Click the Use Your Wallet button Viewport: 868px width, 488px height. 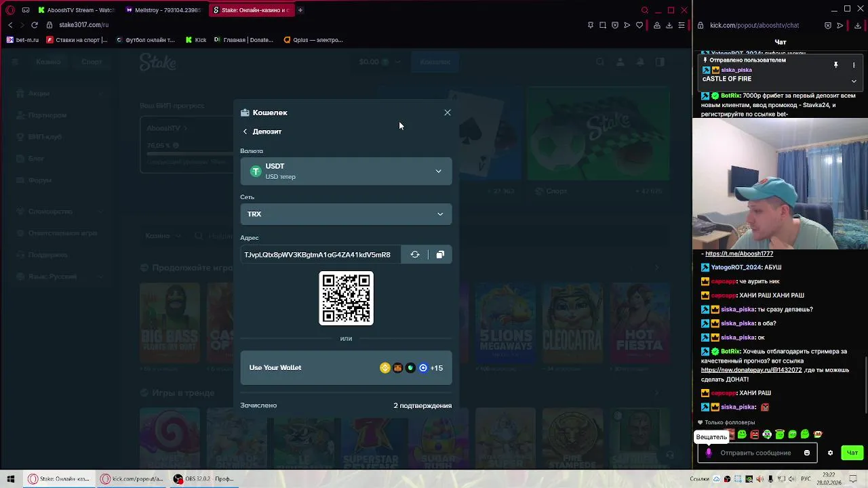click(x=346, y=368)
